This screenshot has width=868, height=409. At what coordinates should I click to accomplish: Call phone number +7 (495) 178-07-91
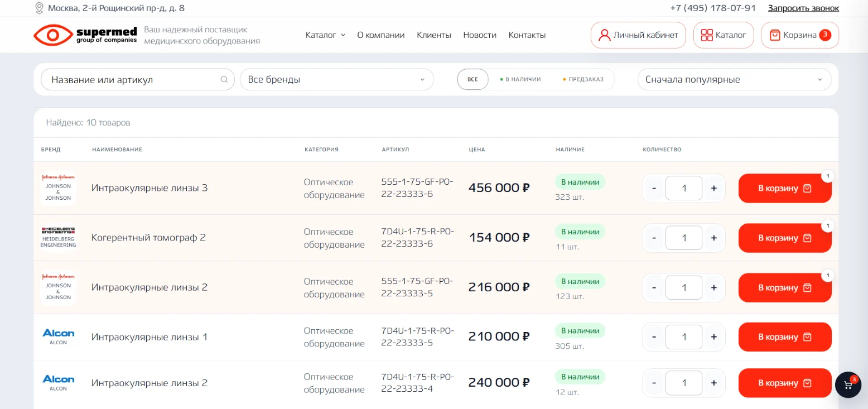(713, 8)
